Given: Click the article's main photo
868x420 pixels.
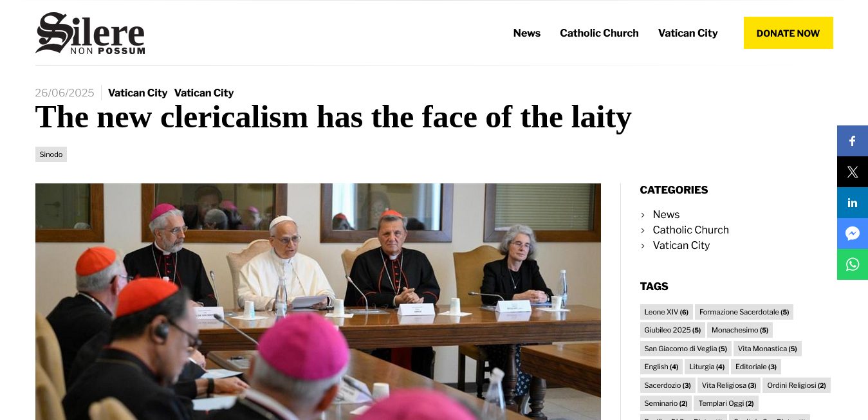Looking at the screenshot, I should click(x=318, y=302).
